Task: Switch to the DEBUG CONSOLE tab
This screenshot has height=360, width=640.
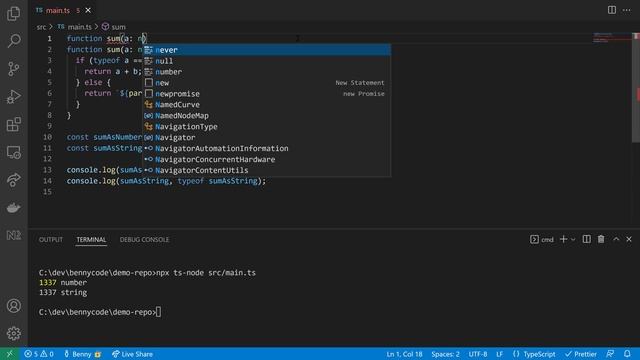Action: [x=144, y=240]
